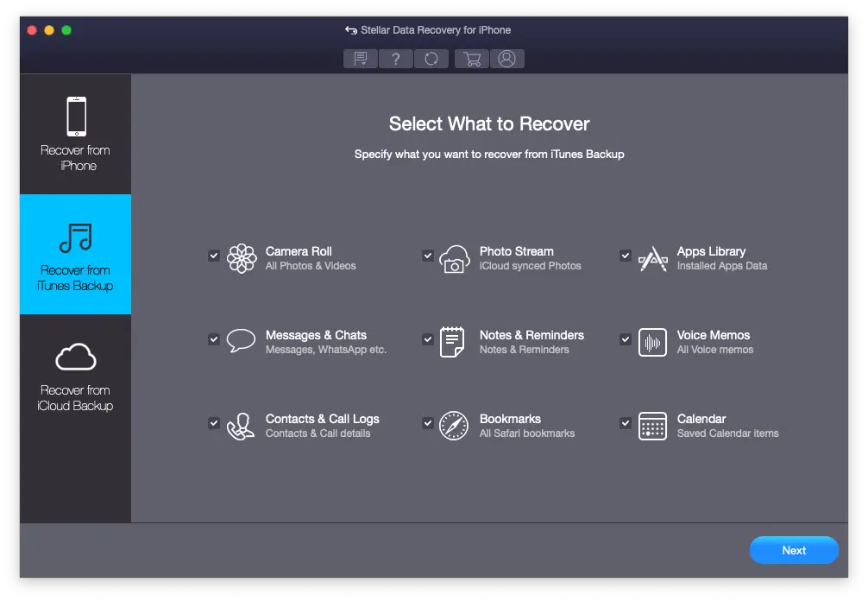Click the Camera Roll flower icon

[x=242, y=259]
